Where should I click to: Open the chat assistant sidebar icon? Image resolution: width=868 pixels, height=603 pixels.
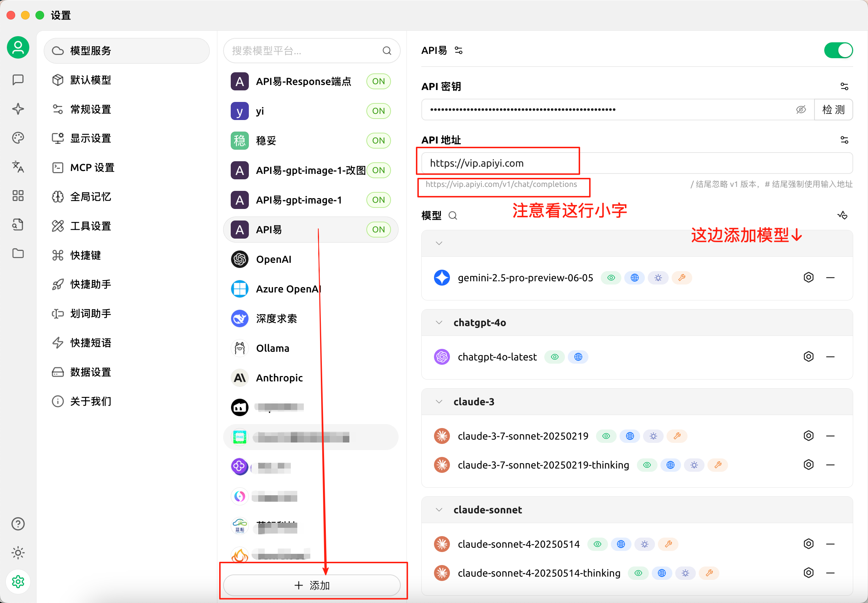pos(18,80)
